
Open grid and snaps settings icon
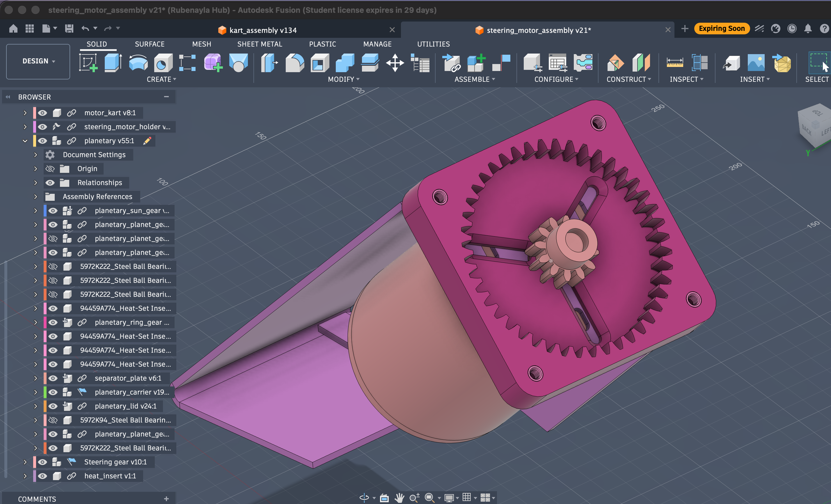click(466, 497)
